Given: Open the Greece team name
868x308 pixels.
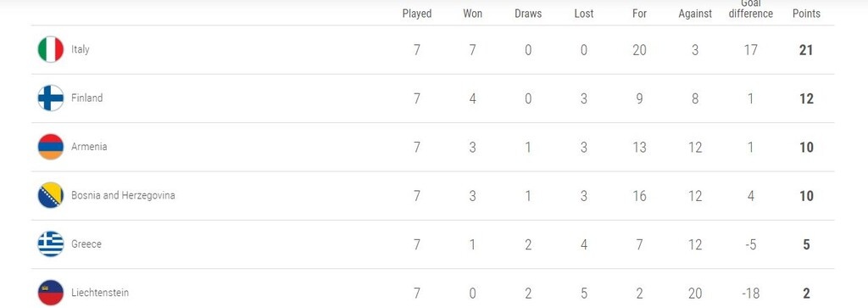Looking at the screenshot, I should [x=86, y=244].
